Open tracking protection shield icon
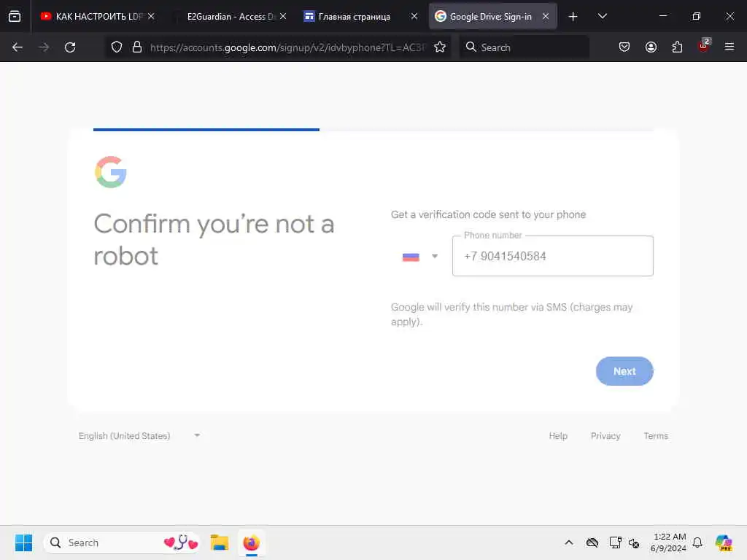 (117, 47)
